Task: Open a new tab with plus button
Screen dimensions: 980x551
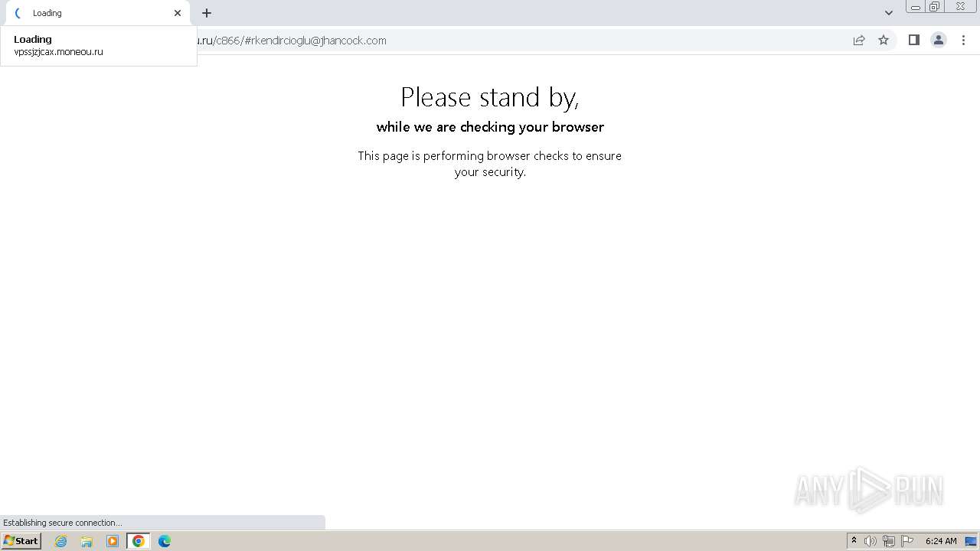Action: pos(207,13)
